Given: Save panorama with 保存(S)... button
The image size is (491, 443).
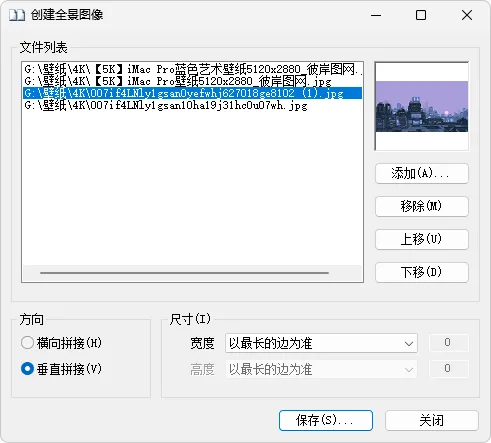Looking at the screenshot, I should point(326,420).
